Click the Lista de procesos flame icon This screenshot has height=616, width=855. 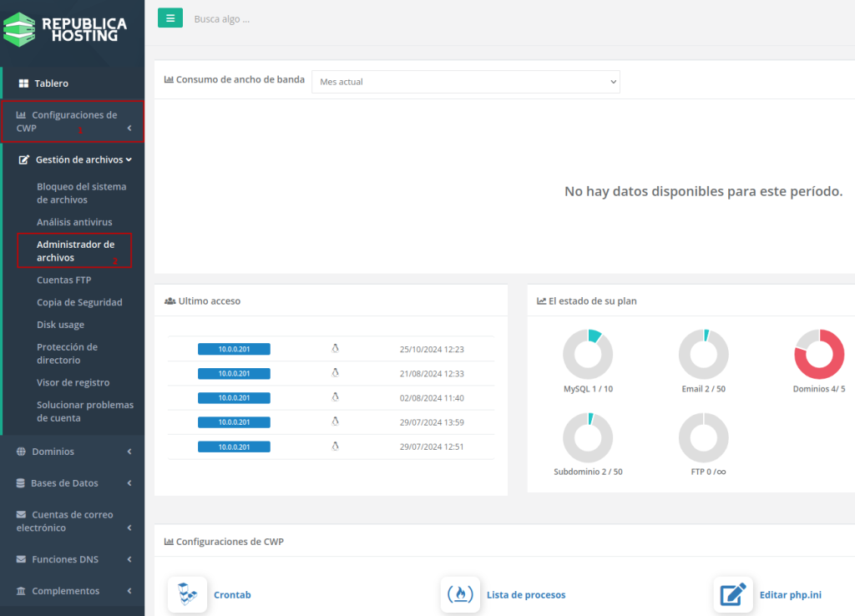[460, 594]
